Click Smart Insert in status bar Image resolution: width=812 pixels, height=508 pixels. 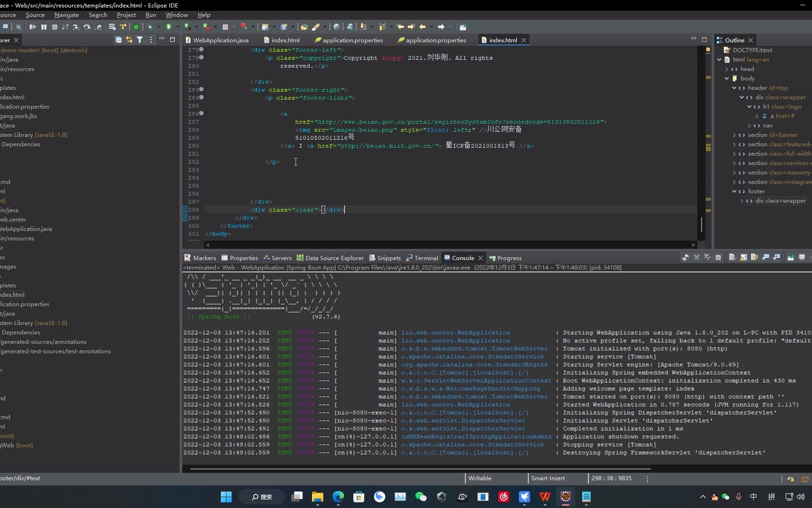click(548, 478)
